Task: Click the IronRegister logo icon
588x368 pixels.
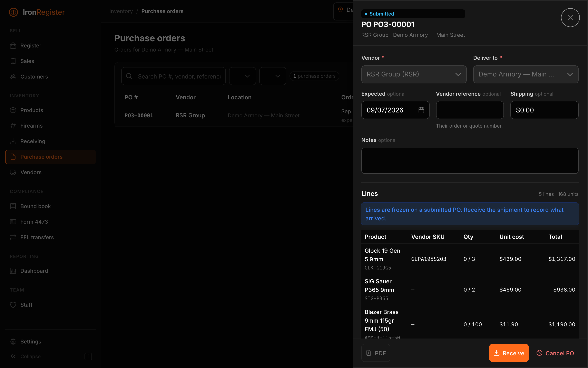Action: (13, 12)
